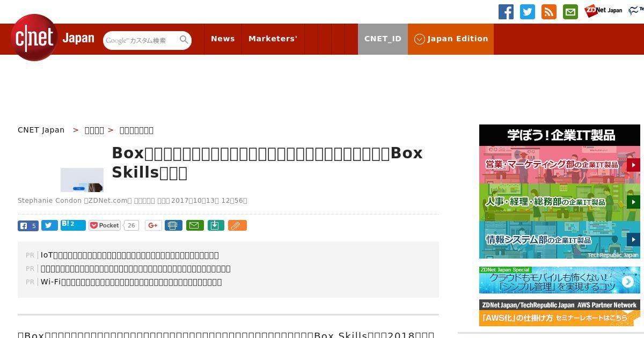644x338 pixels.
Task: Click the search magnifier icon
Action: coord(184,40)
